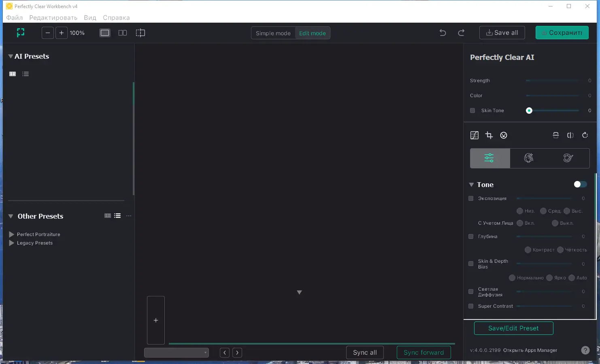Select the Чёткость radio button
This screenshot has height=364, width=600.
click(x=560, y=250)
